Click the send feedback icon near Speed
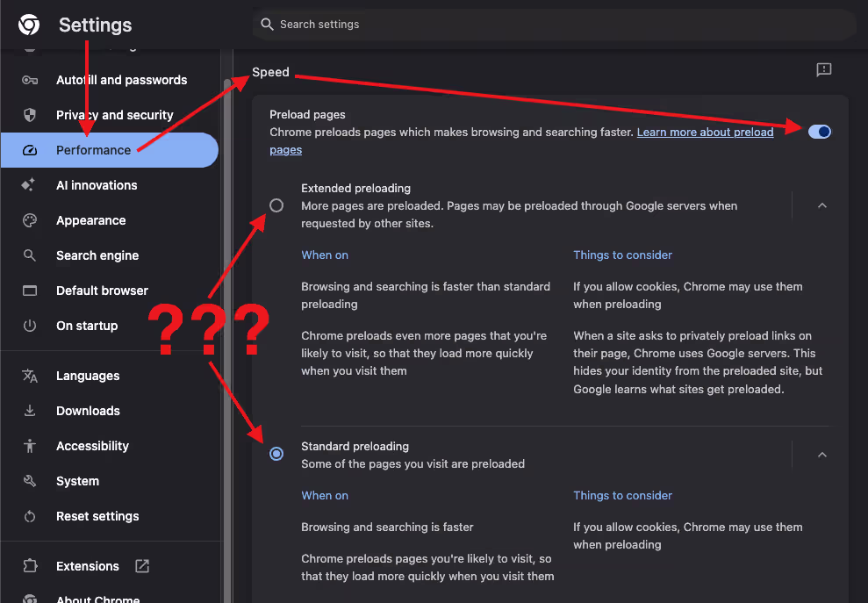 [x=823, y=70]
